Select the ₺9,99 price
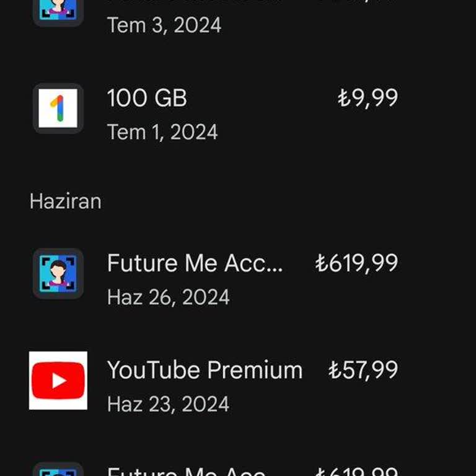Image resolution: width=476 pixels, height=476 pixels. (x=368, y=98)
